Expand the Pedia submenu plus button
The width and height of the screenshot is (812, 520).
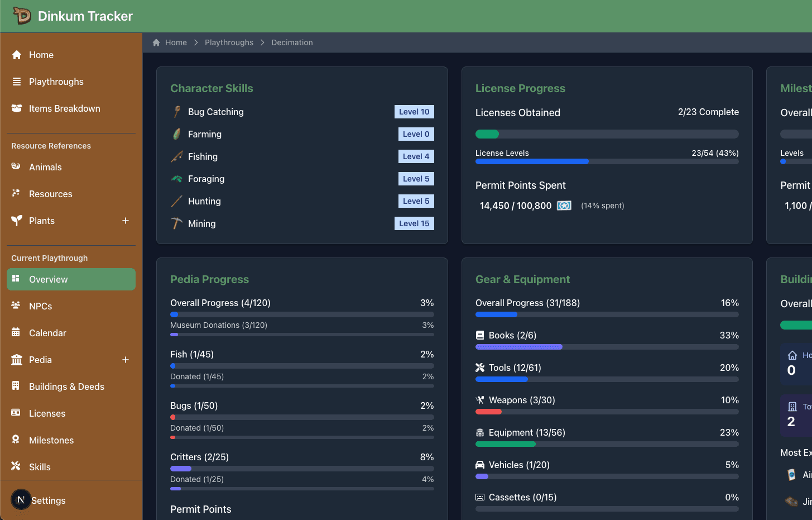click(126, 360)
